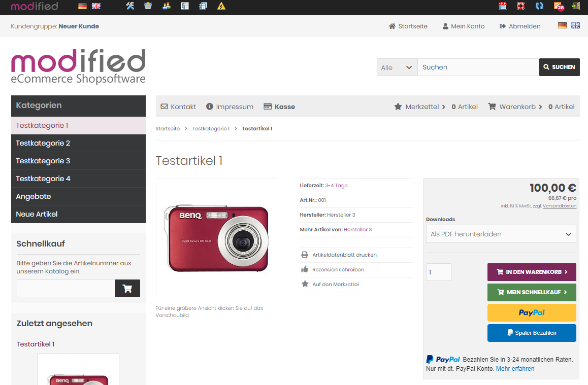Click the shopping basket icon in admin bar

coord(148,6)
